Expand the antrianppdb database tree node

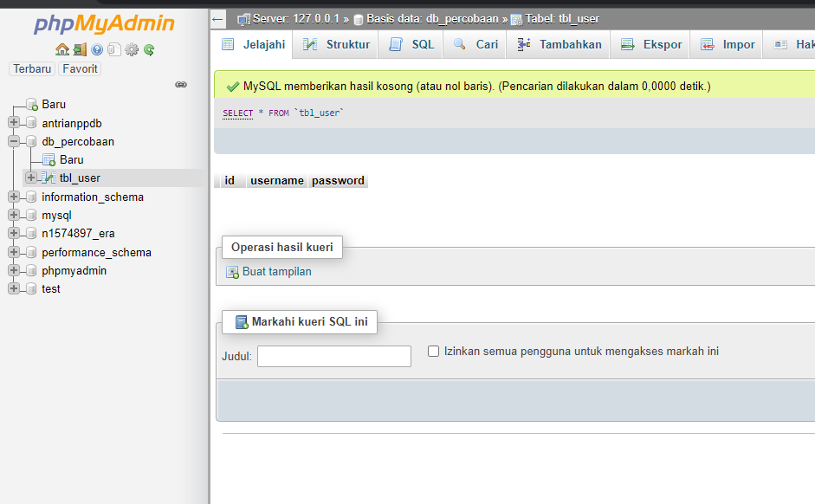tap(11, 123)
